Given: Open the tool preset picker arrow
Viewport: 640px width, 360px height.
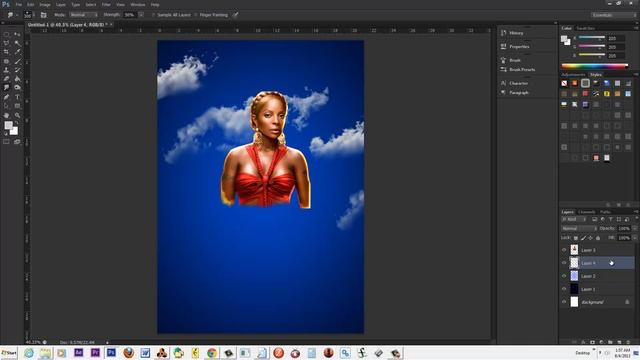Looking at the screenshot, I should [x=17, y=15].
